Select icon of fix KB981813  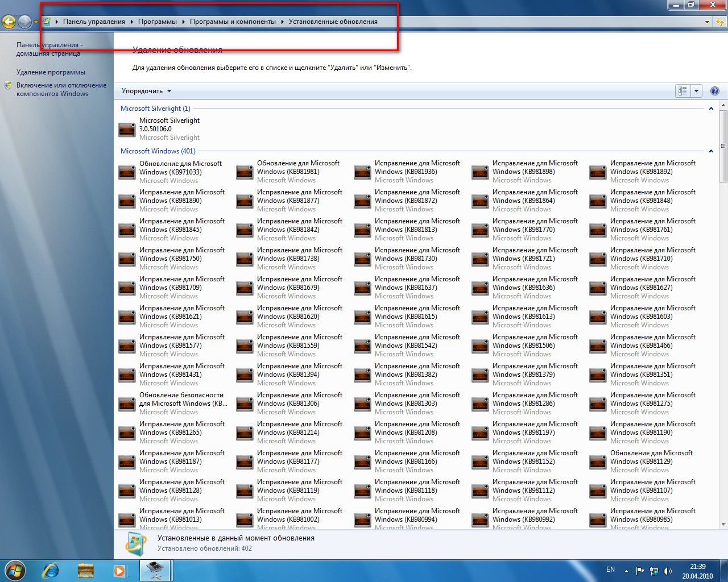[x=362, y=230]
